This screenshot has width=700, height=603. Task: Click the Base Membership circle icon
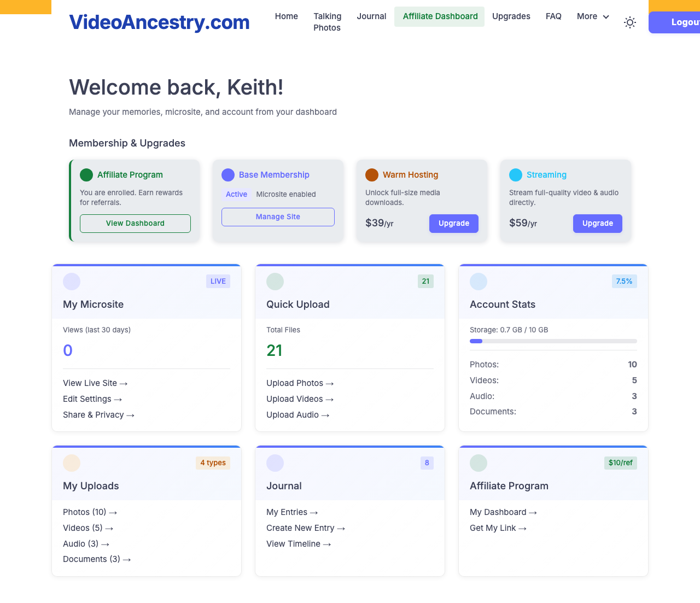228,175
